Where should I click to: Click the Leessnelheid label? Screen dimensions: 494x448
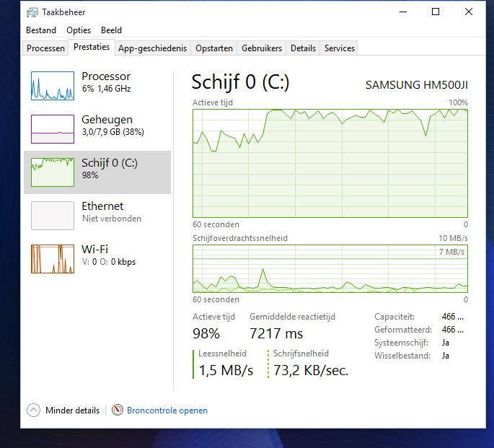pos(222,353)
